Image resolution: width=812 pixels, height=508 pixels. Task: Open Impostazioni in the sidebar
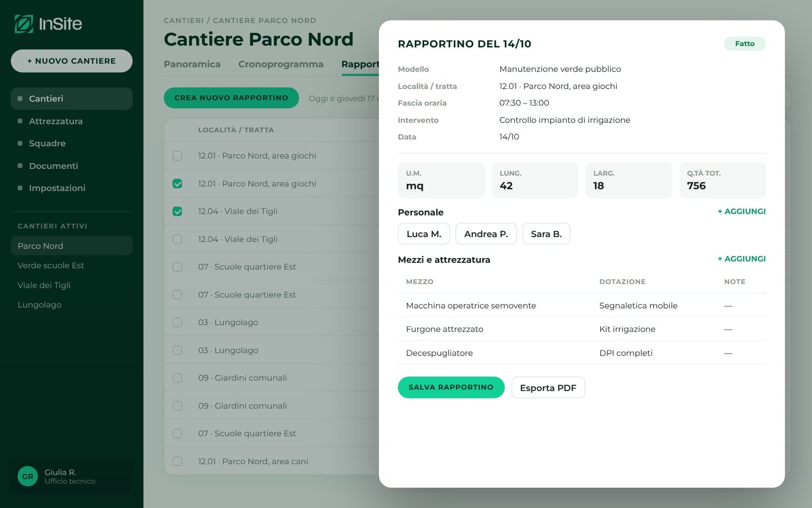[72, 188]
